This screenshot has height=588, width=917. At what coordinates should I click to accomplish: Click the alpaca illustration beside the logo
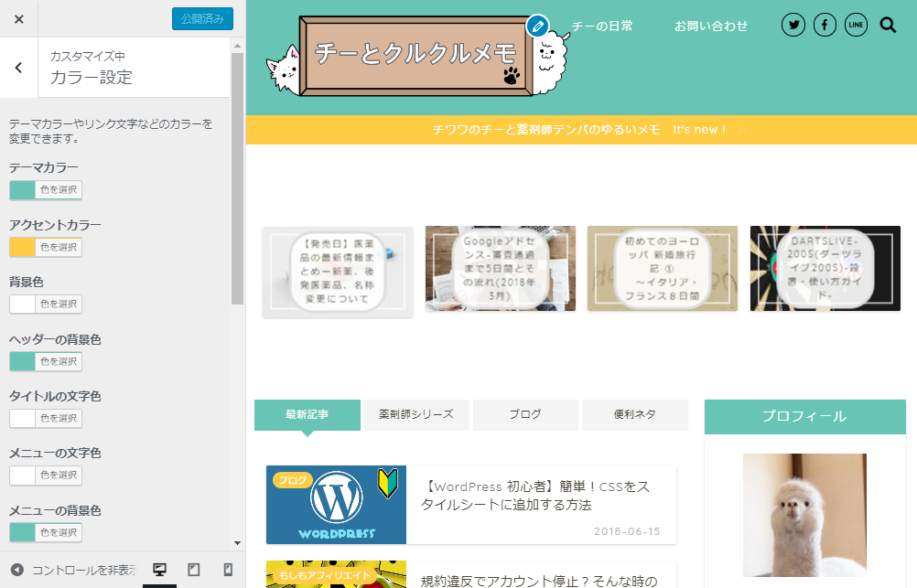pyautogui.click(x=550, y=64)
